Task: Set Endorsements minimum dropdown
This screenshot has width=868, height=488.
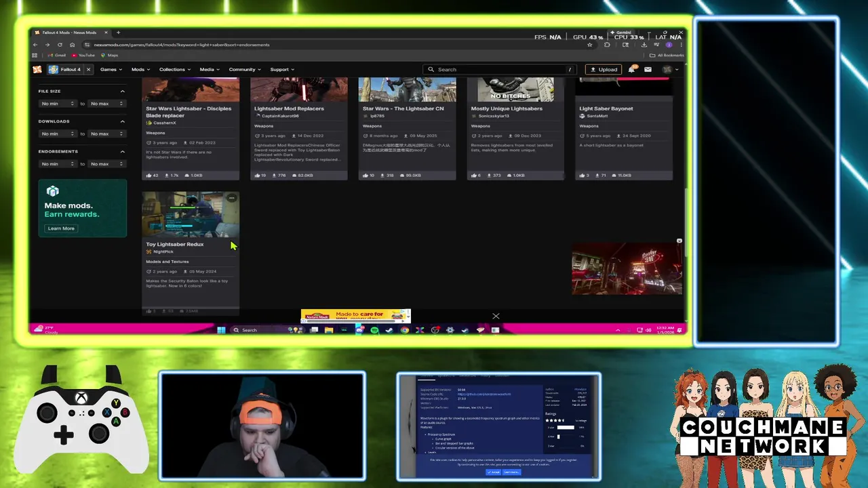Action: click(x=58, y=163)
